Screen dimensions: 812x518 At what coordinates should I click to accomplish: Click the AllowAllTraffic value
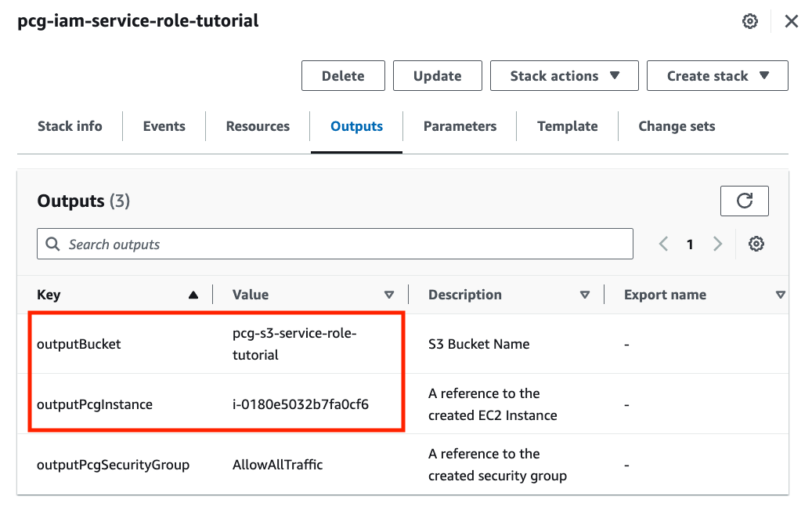(x=277, y=465)
